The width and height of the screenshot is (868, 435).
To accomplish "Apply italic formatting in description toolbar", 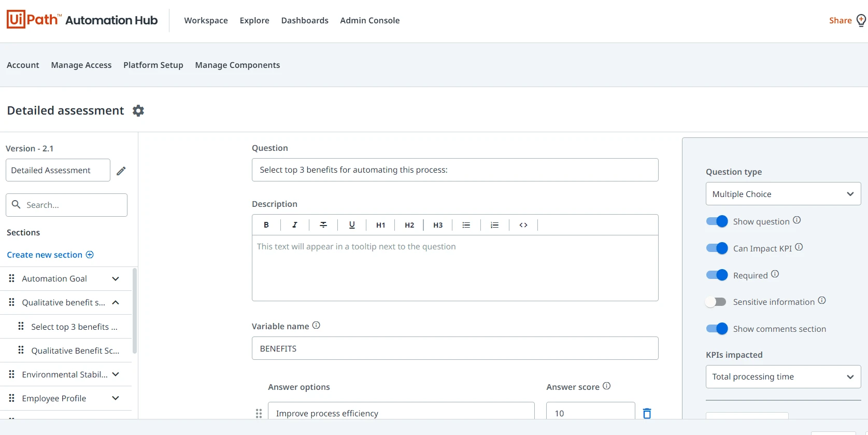I will (295, 225).
